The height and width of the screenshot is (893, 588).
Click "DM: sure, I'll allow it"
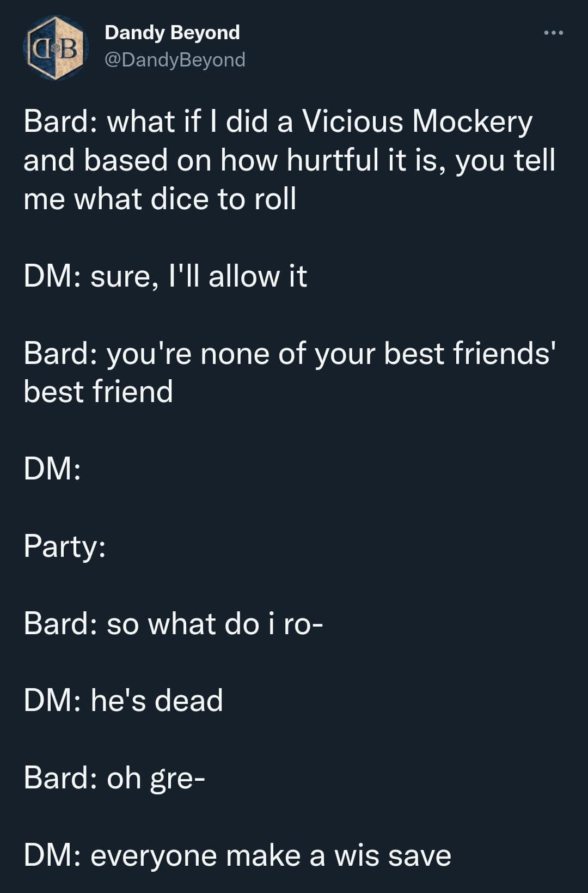pos(166,276)
